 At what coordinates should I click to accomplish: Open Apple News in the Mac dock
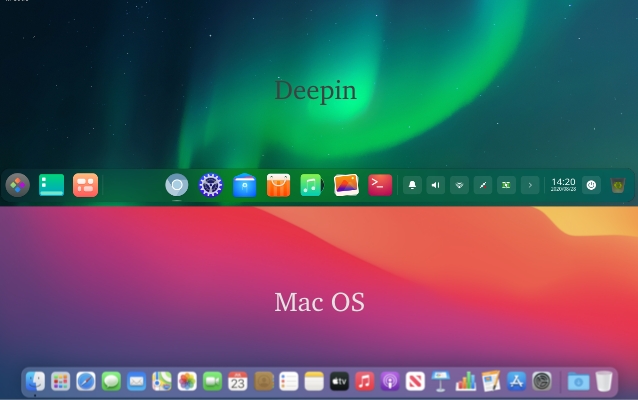tap(415, 382)
